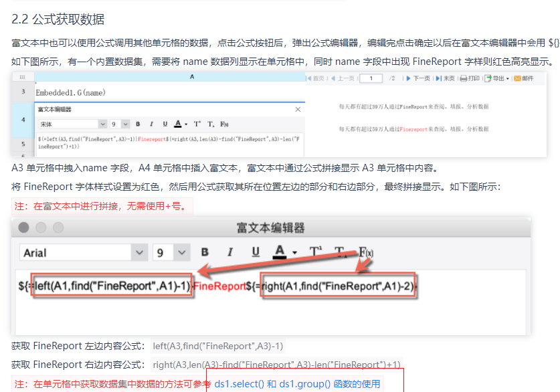Open the Arial font family dropdown

[139, 253]
